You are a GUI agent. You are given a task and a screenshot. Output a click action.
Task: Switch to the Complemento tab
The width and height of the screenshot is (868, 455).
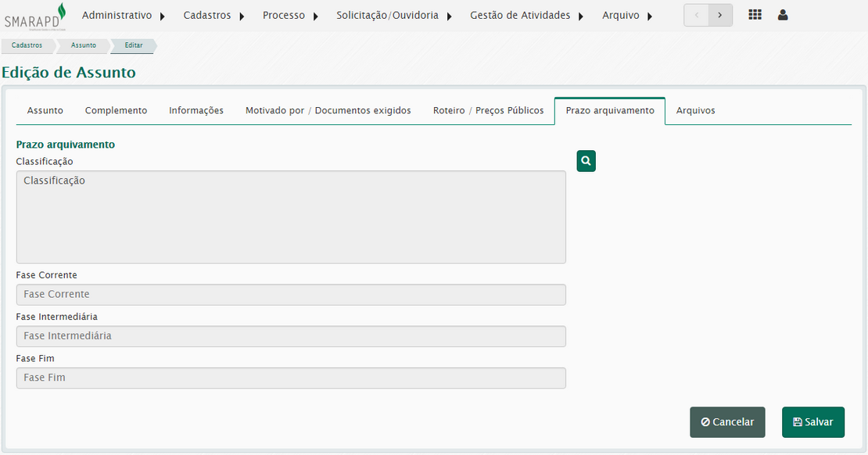click(116, 111)
